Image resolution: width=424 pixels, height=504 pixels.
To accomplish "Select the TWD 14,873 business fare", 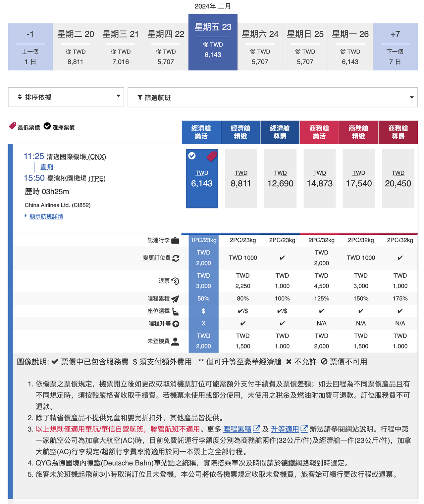I will (x=320, y=178).
